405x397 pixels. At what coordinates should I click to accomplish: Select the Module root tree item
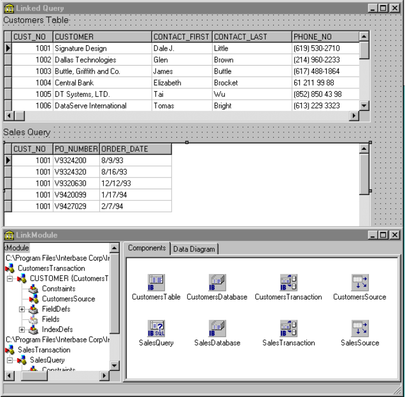pyautogui.click(x=17, y=248)
